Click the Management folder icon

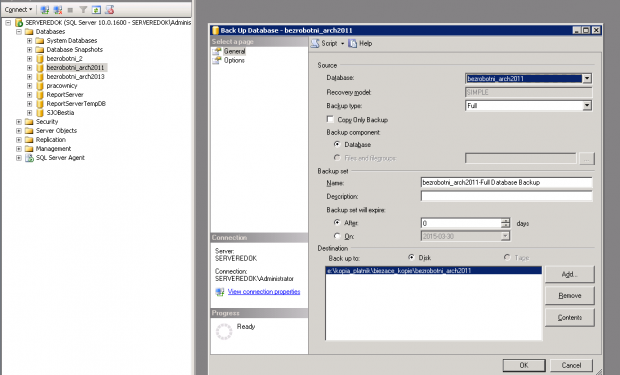pos(29,149)
